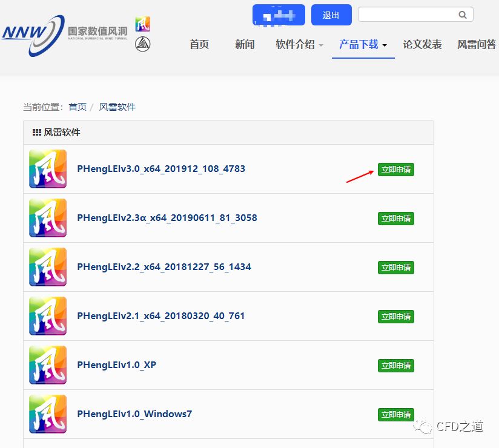Viewport: 499px width, 448px height.
Task: Open the 风雷问答 menu item
Action: (x=477, y=45)
